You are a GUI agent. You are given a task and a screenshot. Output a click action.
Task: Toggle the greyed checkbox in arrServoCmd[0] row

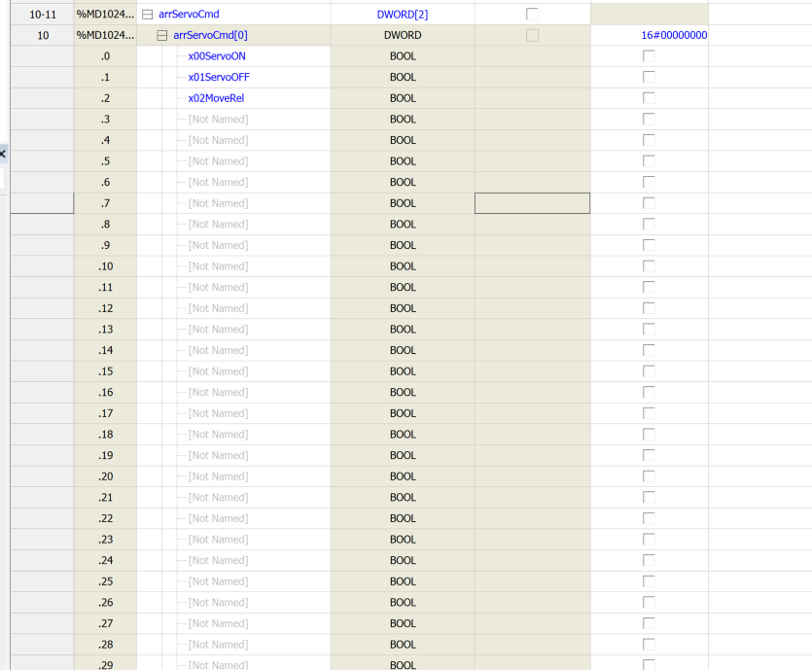532,35
